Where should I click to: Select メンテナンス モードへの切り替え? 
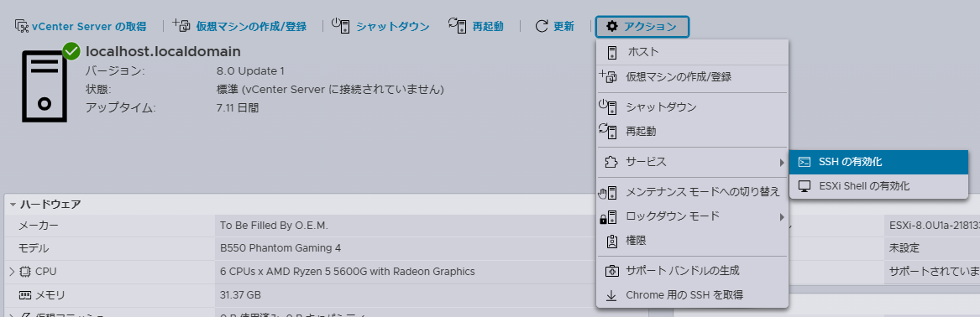click(x=693, y=192)
